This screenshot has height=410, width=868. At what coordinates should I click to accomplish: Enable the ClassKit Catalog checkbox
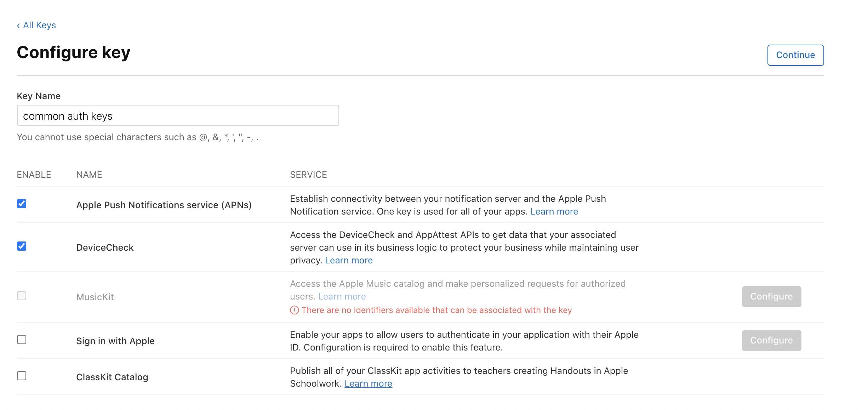click(22, 376)
